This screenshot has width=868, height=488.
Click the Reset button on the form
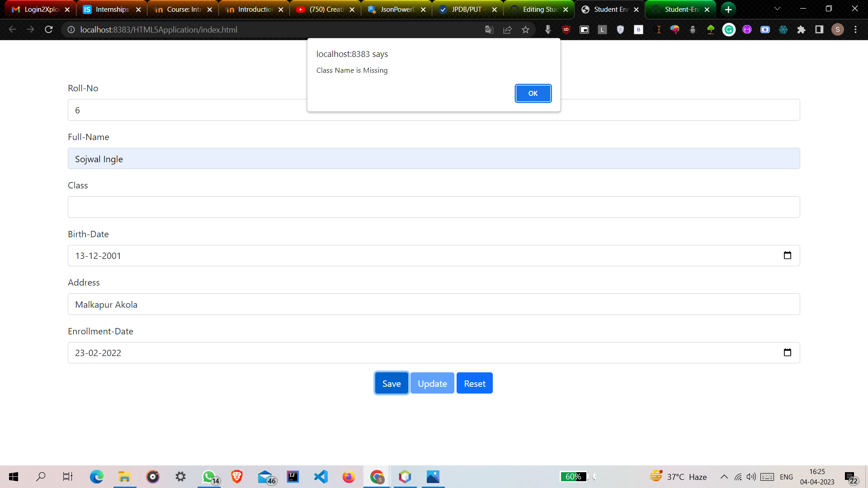coord(474,383)
